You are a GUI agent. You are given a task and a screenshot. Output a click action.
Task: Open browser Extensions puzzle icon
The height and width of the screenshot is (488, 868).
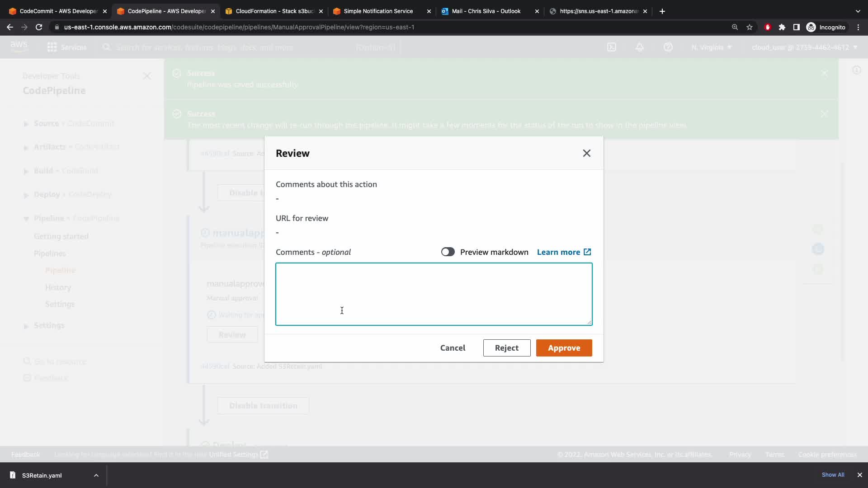782,27
